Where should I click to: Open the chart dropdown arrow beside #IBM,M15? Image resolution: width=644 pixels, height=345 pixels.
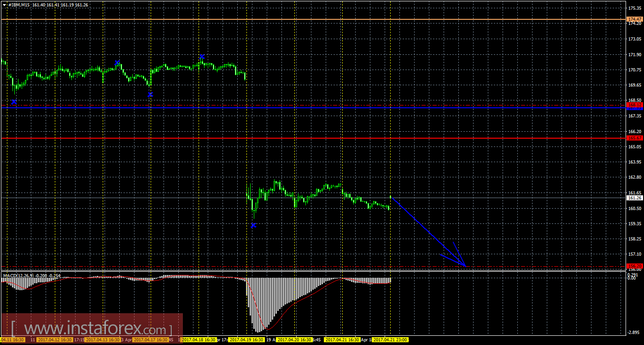coord(5,5)
